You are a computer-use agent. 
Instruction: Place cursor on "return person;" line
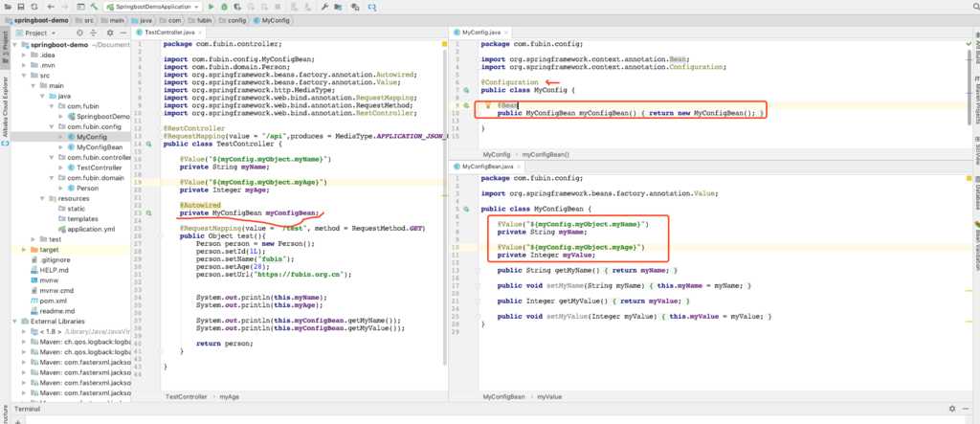coord(225,344)
